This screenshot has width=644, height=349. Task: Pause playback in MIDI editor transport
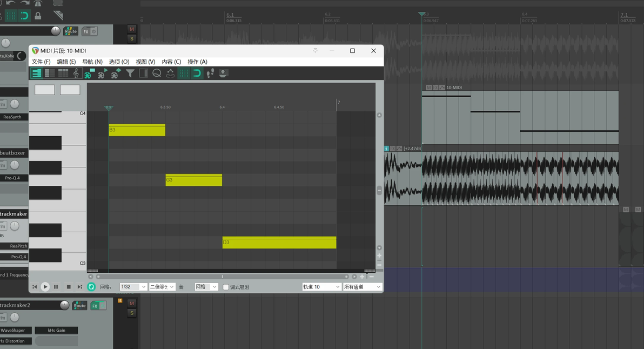click(x=56, y=287)
